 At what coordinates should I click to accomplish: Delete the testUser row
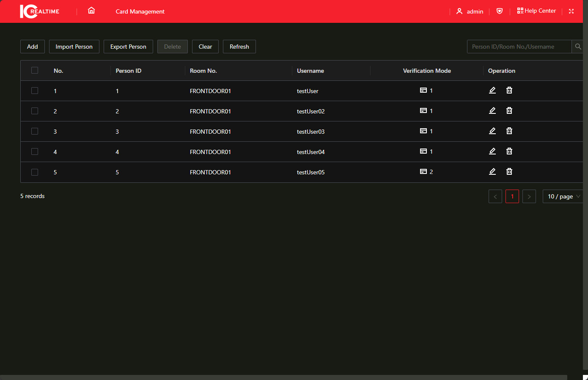pyautogui.click(x=509, y=90)
